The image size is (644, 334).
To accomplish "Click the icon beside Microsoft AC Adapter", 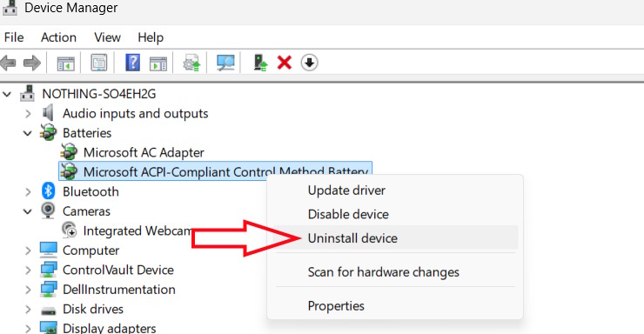I will pos(69,152).
